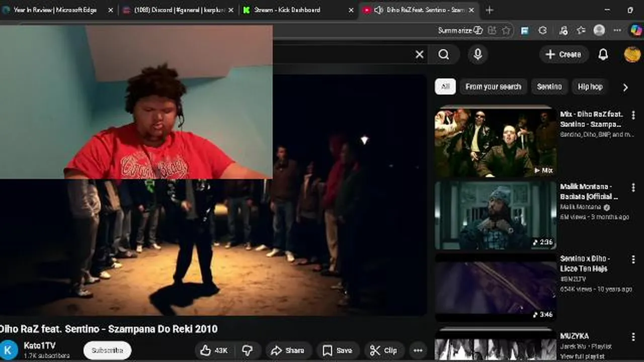Open the Mix - Diho RaZ feat. Sentino thumbnail
644x362 pixels.
pyautogui.click(x=496, y=142)
